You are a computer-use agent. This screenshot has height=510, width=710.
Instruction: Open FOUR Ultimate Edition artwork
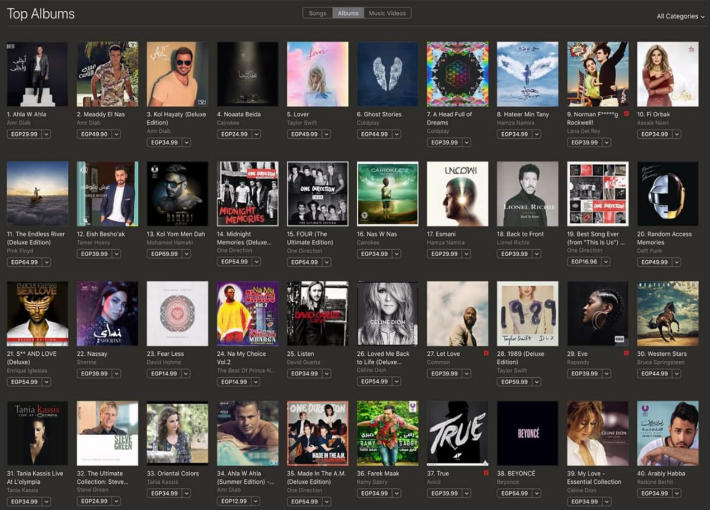[318, 194]
